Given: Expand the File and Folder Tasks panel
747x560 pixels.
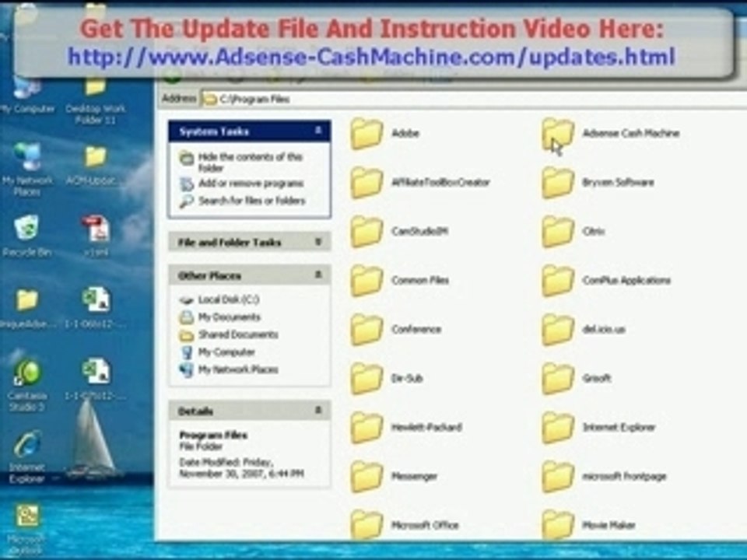Looking at the screenshot, I should [x=318, y=242].
